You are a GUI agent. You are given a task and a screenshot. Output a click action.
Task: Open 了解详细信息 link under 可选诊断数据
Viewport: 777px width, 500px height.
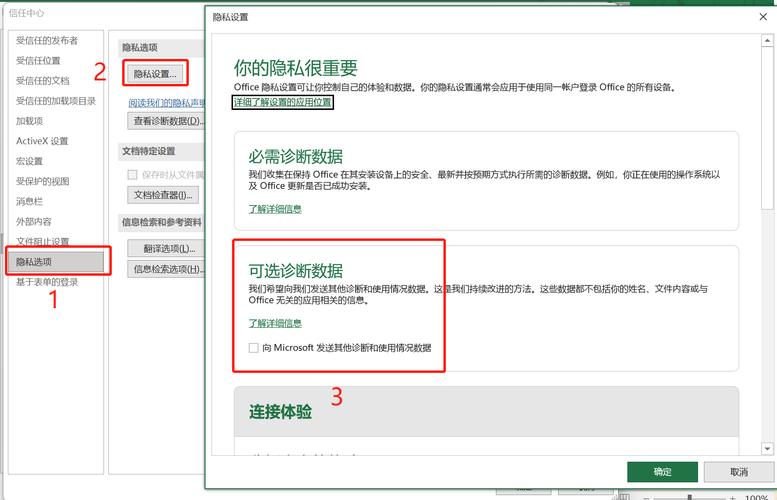coord(275,324)
